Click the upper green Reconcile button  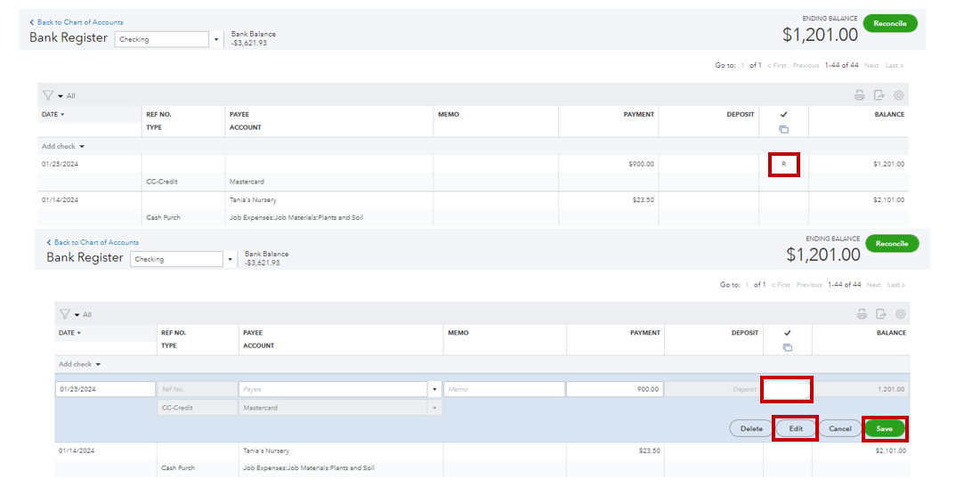[889, 23]
